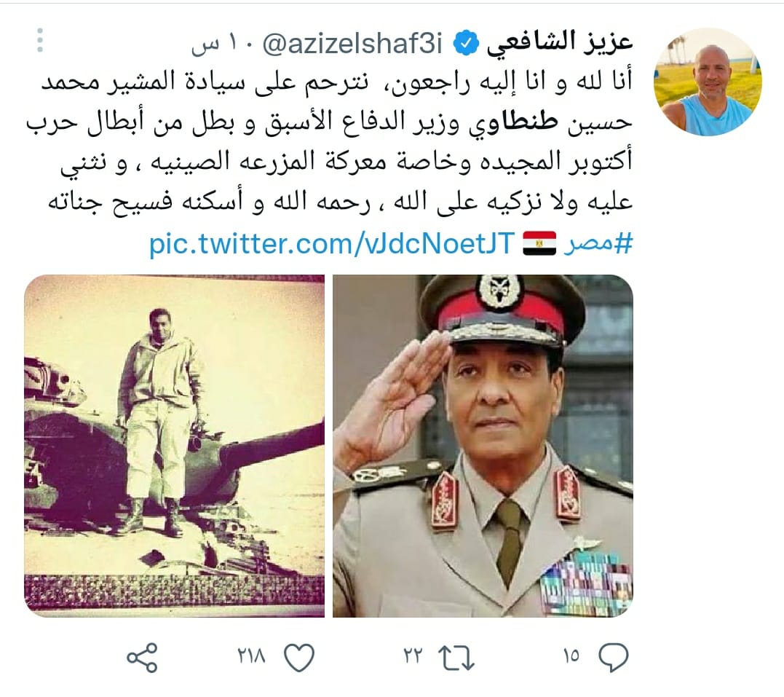Click the ٢٢ retweets count
Image resolution: width=784 pixels, height=697 pixels.
coord(413,656)
